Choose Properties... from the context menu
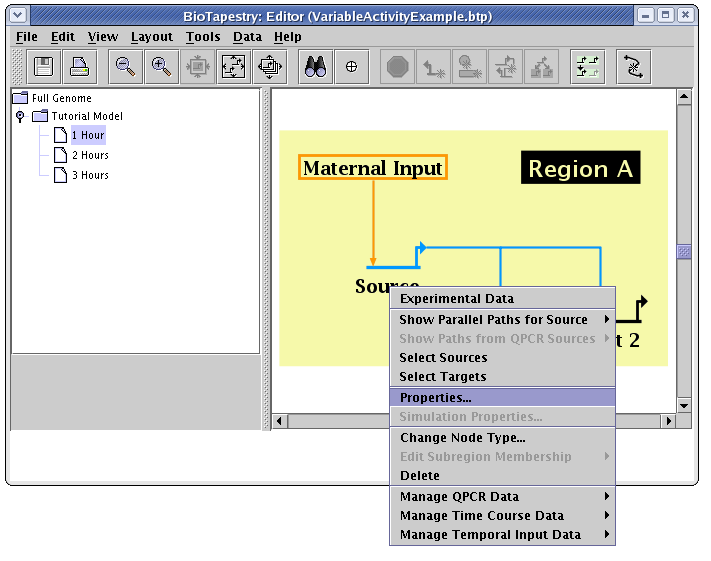This screenshot has width=711, height=561. pos(436,397)
